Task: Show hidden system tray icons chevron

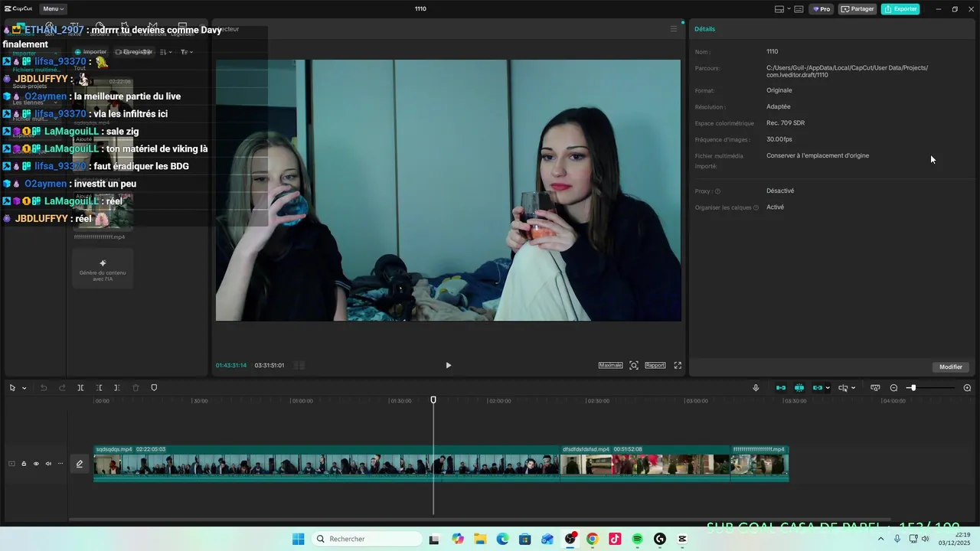Action: tap(880, 539)
